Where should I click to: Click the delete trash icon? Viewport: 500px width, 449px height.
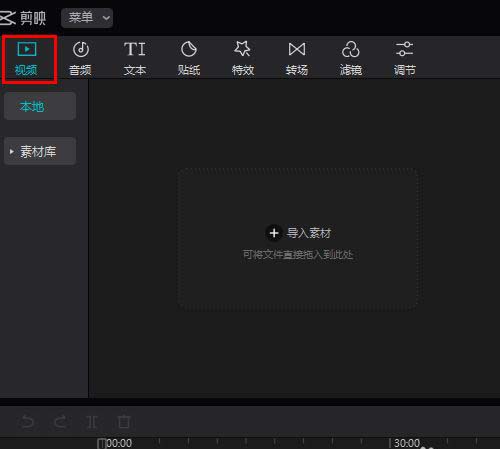(x=124, y=422)
